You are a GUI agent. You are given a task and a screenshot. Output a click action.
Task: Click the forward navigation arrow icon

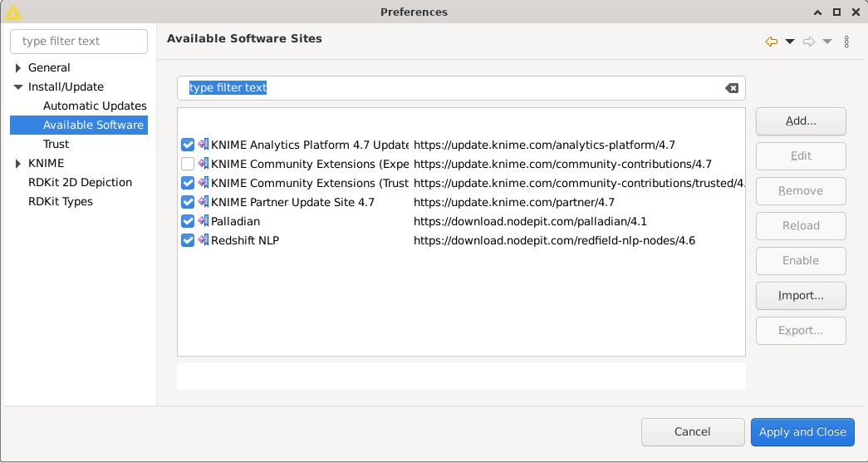click(809, 42)
